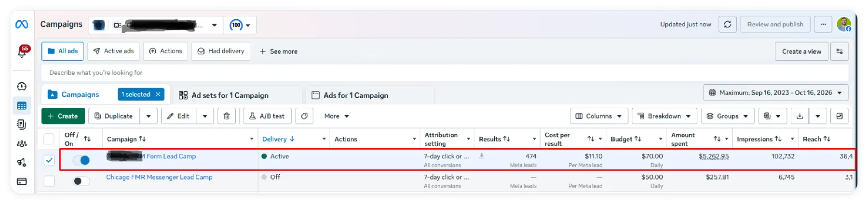The image size is (868, 205).
Task: Switch to the Active ads view
Action: (x=113, y=51)
